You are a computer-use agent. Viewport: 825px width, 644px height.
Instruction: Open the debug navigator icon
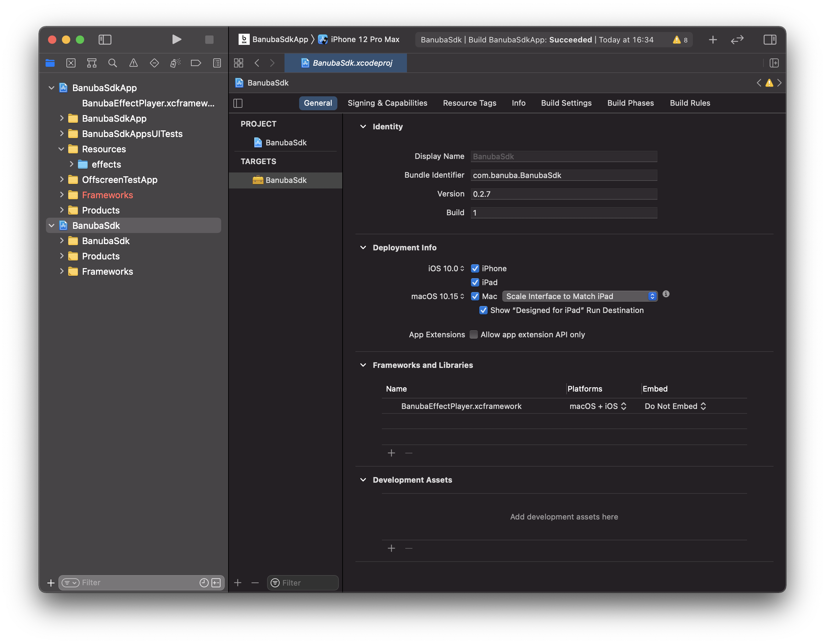click(175, 63)
